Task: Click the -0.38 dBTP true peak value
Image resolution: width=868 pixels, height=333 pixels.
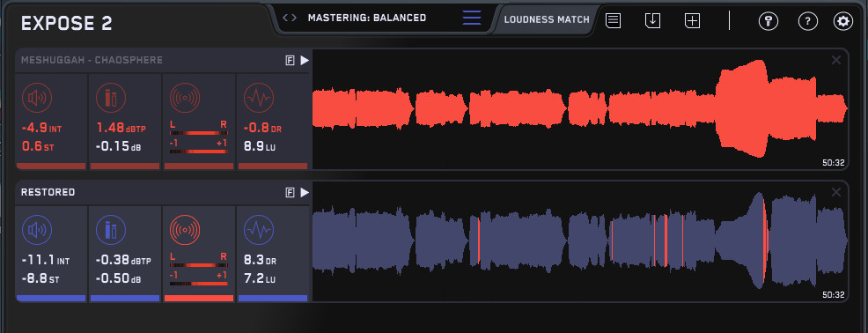Action: [123, 260]
